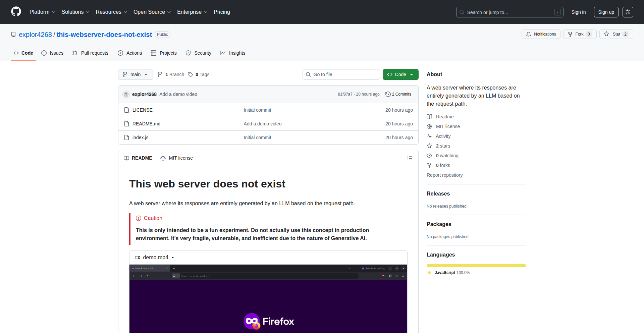Click the yellow JavaScript language bar
This screenshot has width=644, height=333.
476,266
